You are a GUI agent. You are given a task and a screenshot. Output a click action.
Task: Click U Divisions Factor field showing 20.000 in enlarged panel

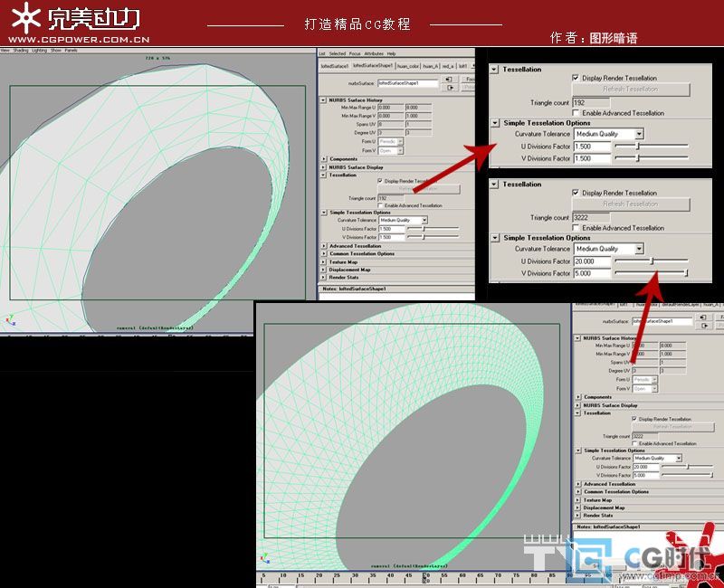592,261
